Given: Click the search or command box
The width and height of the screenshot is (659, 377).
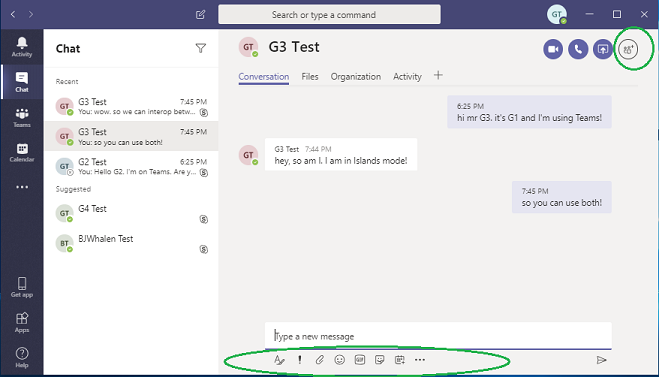Looking at the screenshot, I should pos(330,15).
